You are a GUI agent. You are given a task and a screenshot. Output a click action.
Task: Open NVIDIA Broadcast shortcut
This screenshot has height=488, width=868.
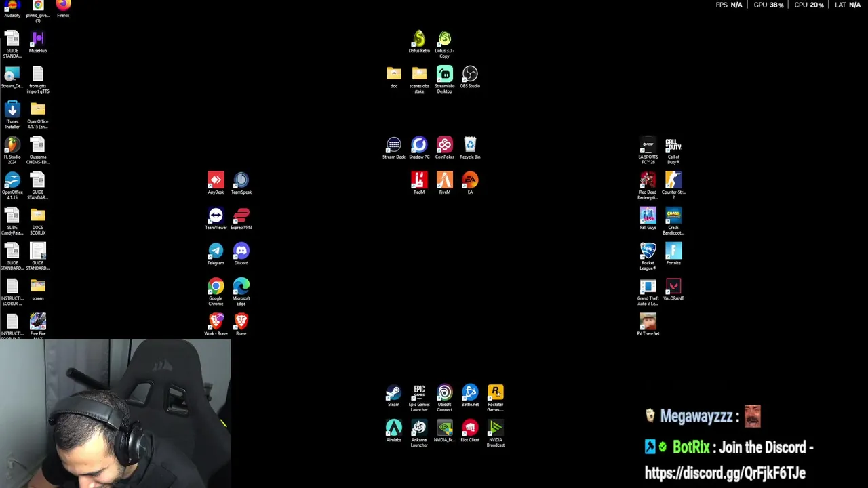coord(496,433)
